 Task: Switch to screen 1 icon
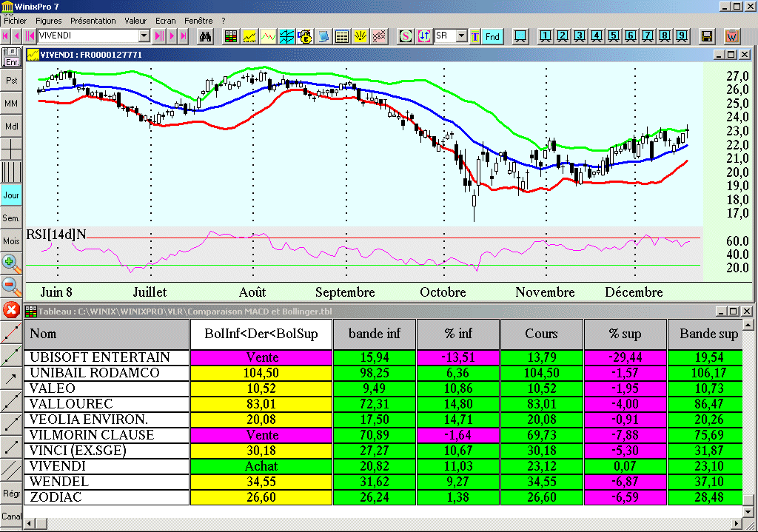pos(546,36)
